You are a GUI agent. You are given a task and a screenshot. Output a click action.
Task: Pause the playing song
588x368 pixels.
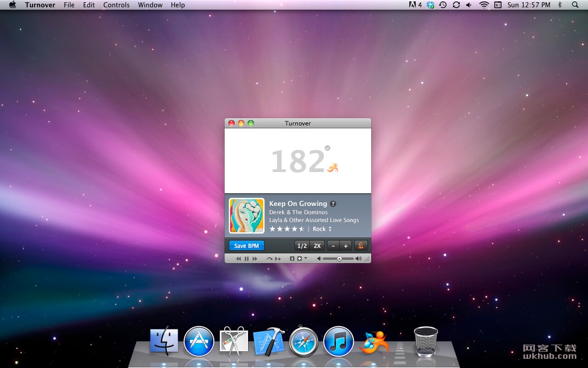pos(247,259)
